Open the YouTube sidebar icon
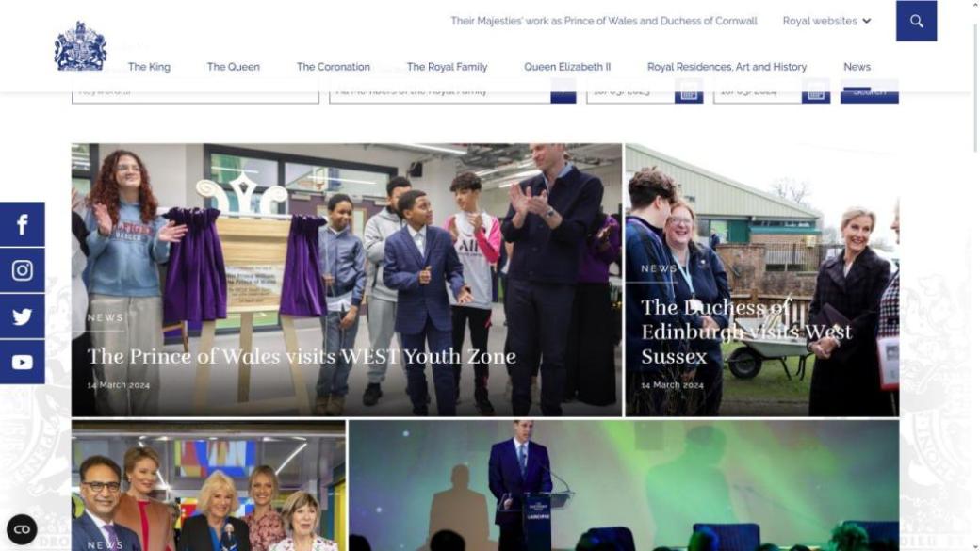 click(x=22, y=363)
